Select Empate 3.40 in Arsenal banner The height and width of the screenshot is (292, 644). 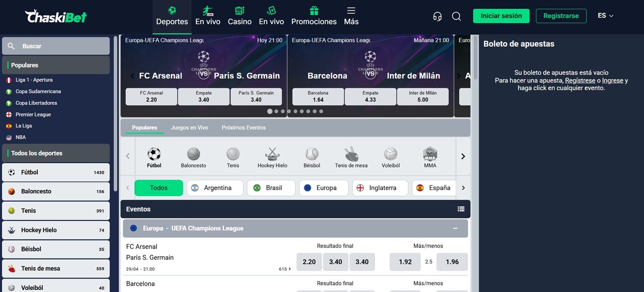click(204, 97)
